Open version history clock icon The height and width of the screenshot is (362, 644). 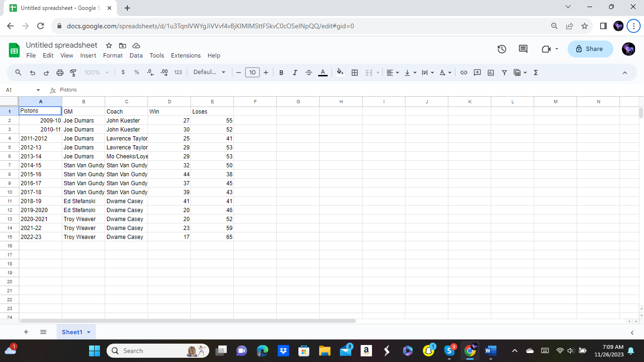[502, 49]
